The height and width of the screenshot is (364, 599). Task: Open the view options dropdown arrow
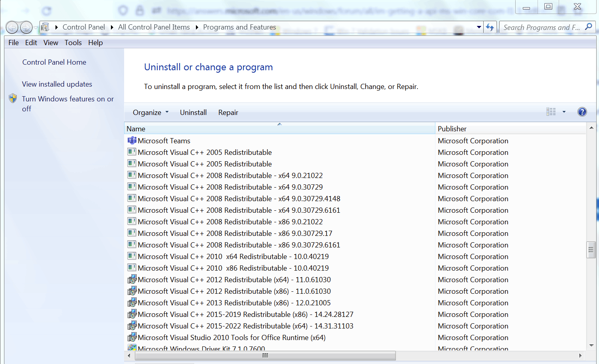tap(564, 112)
